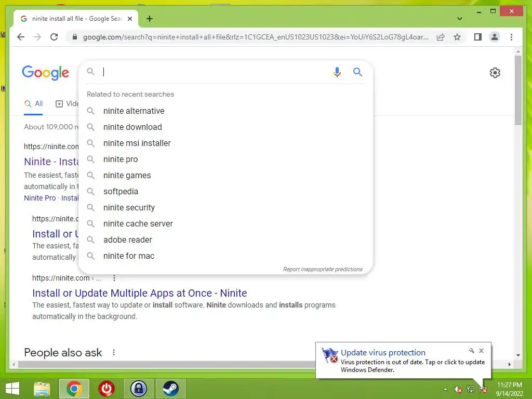Click the muted volume tray icon

point(458,389)
